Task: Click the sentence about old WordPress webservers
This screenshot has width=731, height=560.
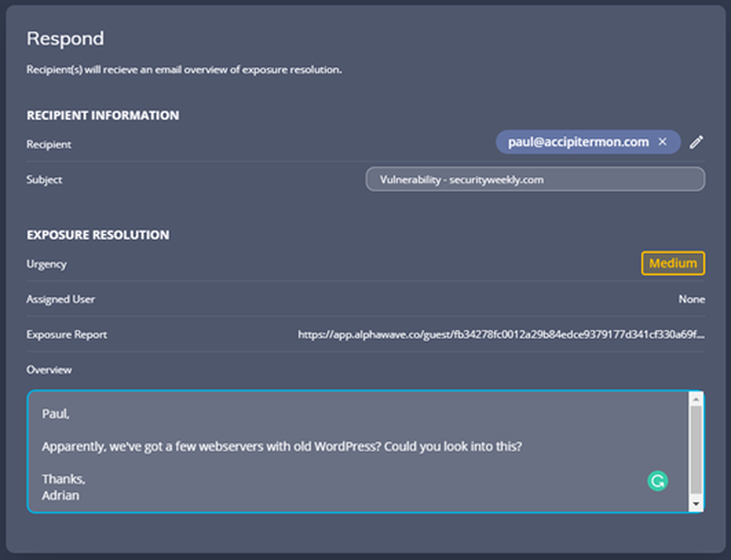Action: 282,446
